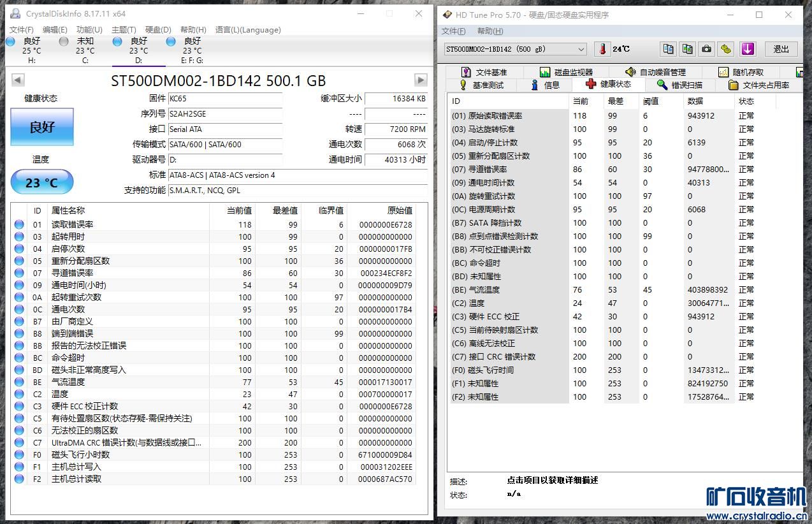The height and width of the screenshot is (524, 812).
Task: Click the firmware field showing KC65
Action: [x=225, y=99]
